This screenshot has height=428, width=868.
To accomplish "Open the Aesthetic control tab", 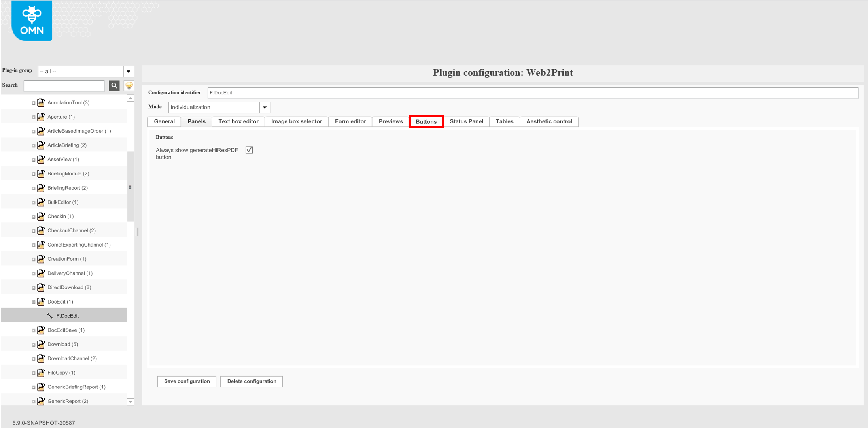I will coord(549,121).
